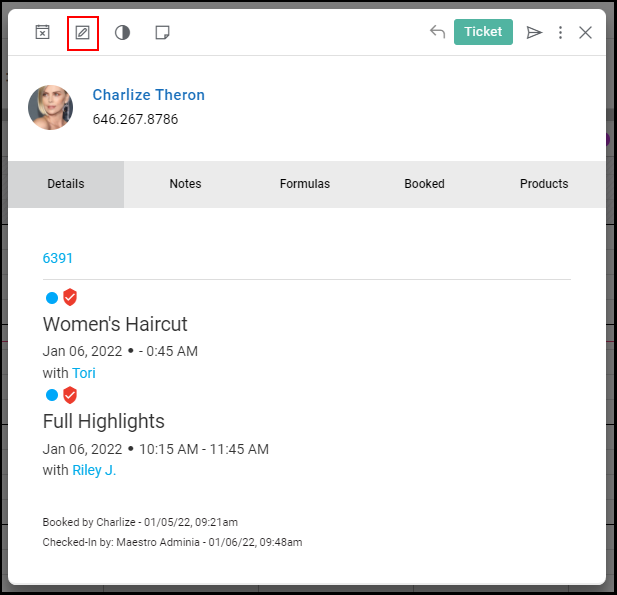The height and width of the screenshot is (595, 617).
Task: Open provider Riley J. link
Action: [x=94, y=470]
